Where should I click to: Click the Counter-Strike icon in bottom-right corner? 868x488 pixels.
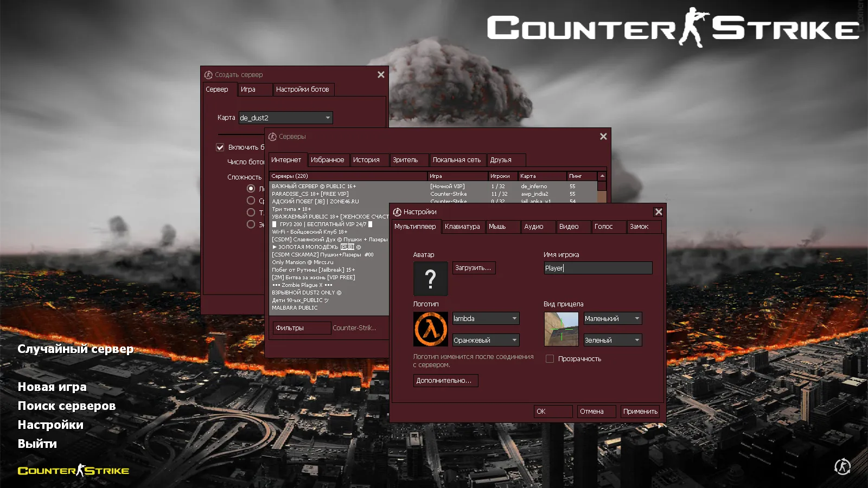pos(842,466)
